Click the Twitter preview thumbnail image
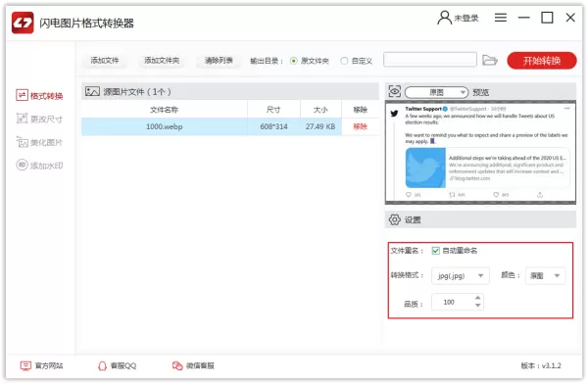 (x=480, y=152)
